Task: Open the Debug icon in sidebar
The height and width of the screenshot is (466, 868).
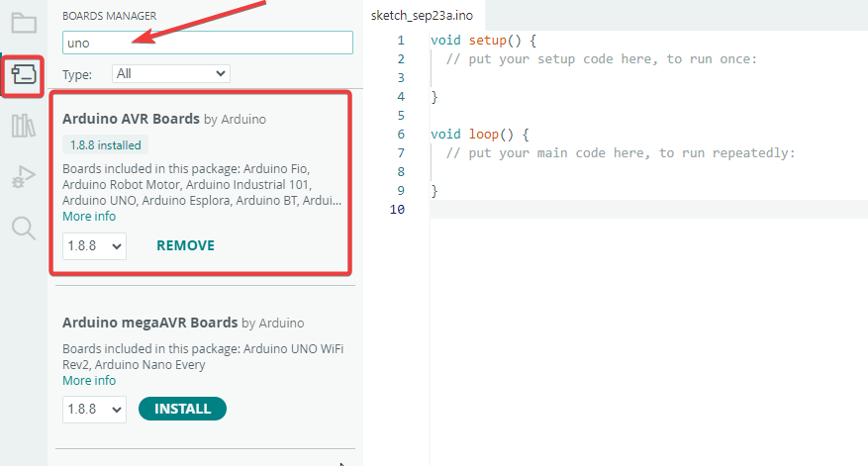Action: tap(23, 176)
